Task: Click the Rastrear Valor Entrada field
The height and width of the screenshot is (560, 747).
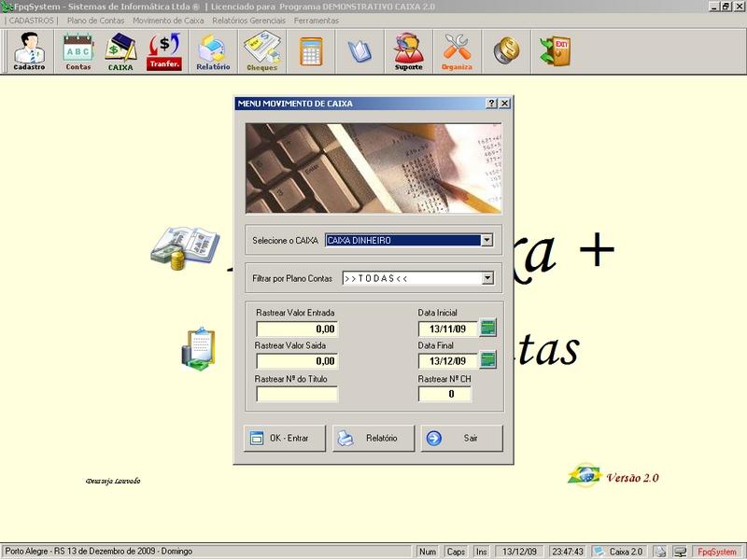Action: coord(297,329)
